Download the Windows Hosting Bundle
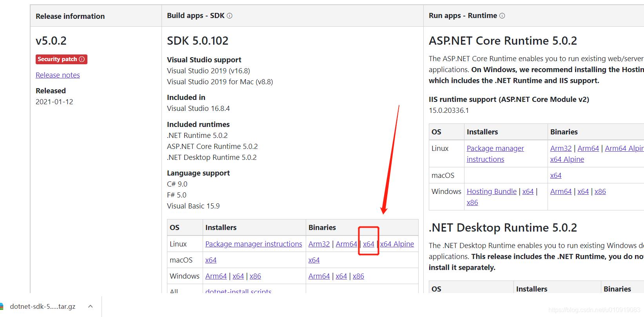Screen dimensions: 644x317 click(x=492, y=191)
